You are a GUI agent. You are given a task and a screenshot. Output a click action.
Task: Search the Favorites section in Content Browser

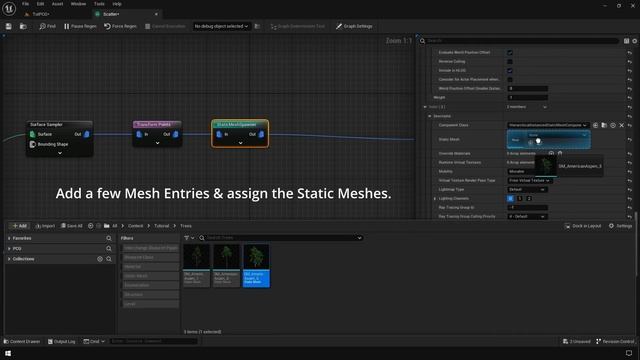point(109,238)
